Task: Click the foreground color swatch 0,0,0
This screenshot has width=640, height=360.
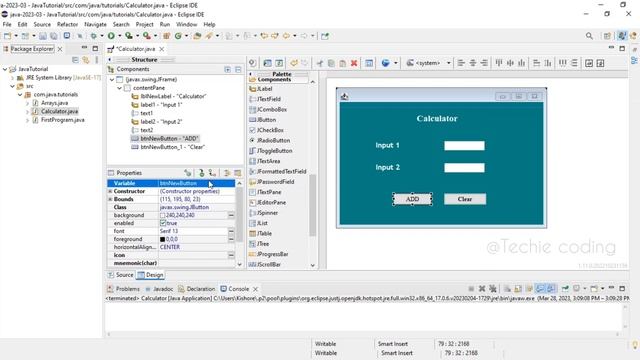Action: click(x=163, y=239)
